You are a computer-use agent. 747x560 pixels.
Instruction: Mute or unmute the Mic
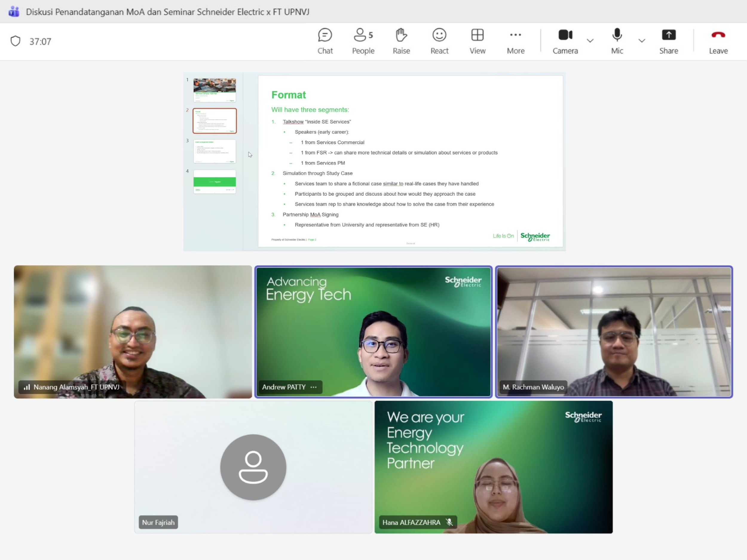[617, 41]
